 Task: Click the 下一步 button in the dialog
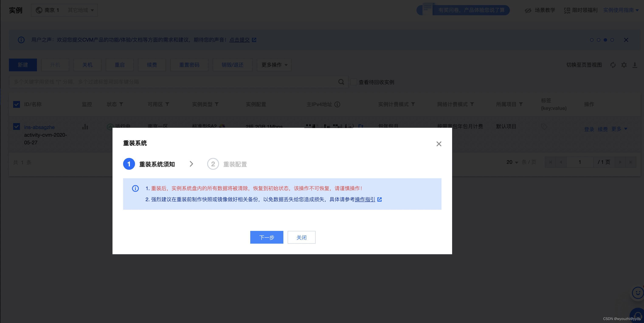(x=267, y=237)
